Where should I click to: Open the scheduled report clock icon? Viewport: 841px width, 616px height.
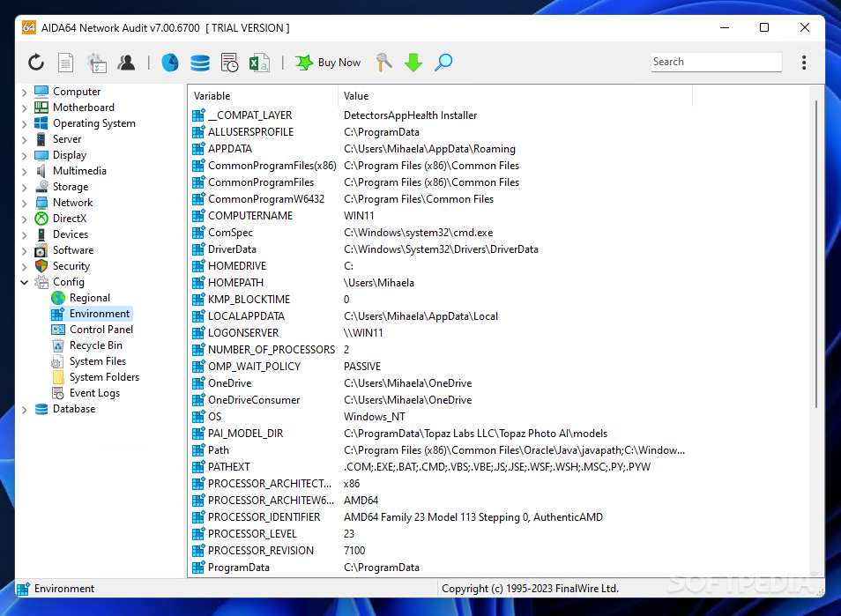coord(229,63)
